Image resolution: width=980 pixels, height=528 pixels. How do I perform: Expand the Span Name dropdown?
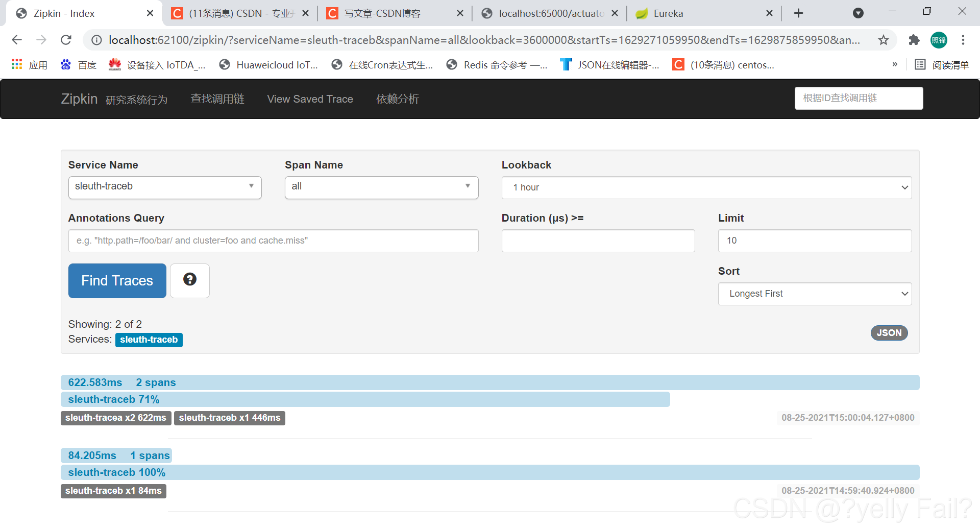[382, 187]
